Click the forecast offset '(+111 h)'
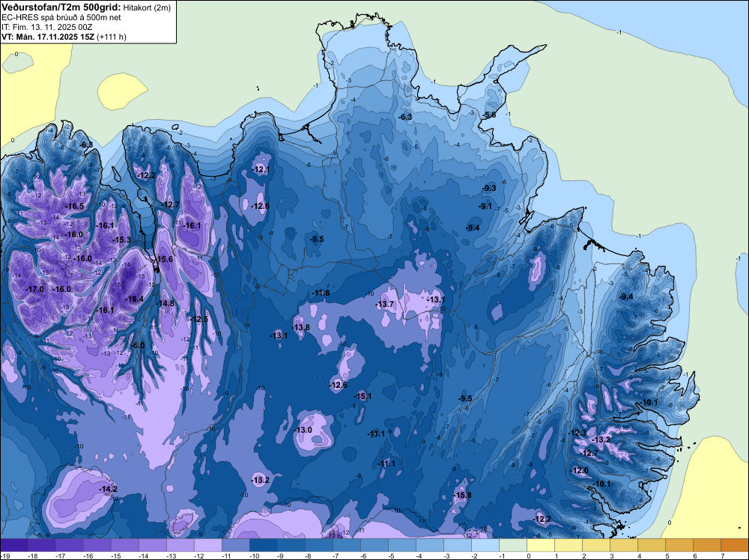This screenshot has height=560, width=749. pyautogui.click(x=112, y=37)
